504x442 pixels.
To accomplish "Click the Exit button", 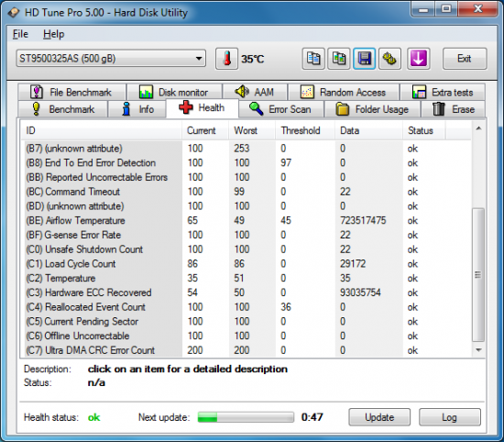I will 465,59.
